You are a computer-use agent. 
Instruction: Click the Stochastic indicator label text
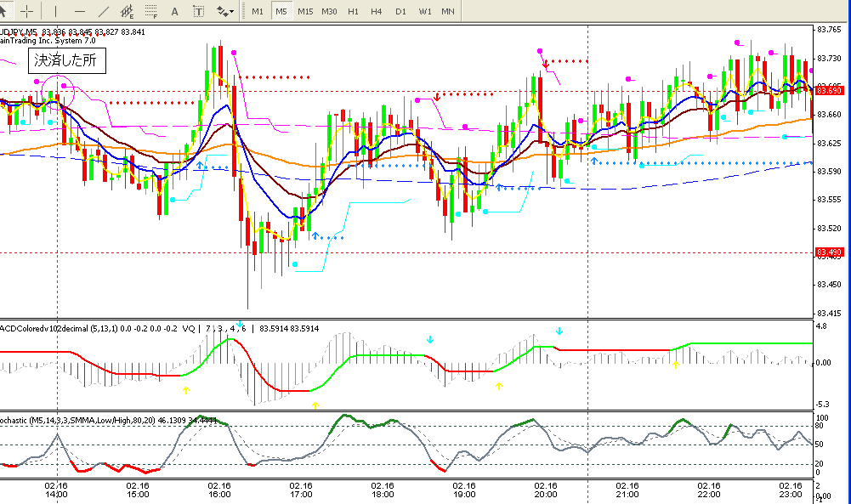[x=109, y=420]
